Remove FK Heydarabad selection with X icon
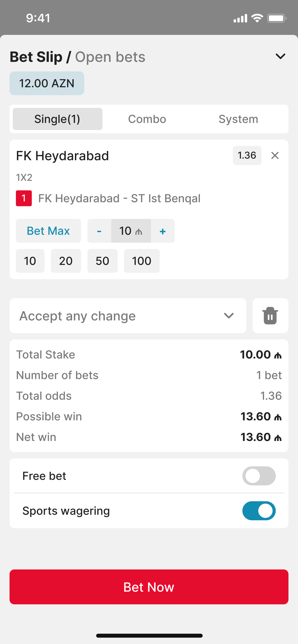This screenshot has height=644, width=298. [275, 155]
